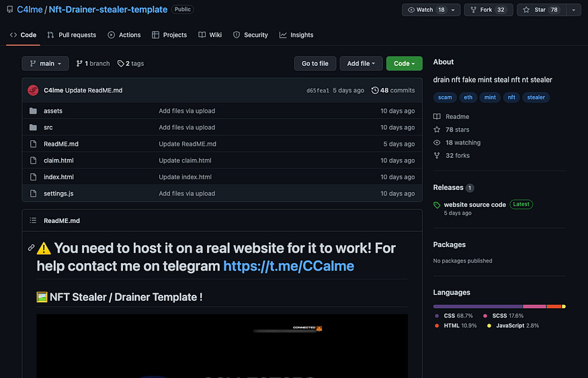Viewport: 588px width, 378px height.
Task: Click the book icon beside Readme in About
Action: (x=437, y=117)
